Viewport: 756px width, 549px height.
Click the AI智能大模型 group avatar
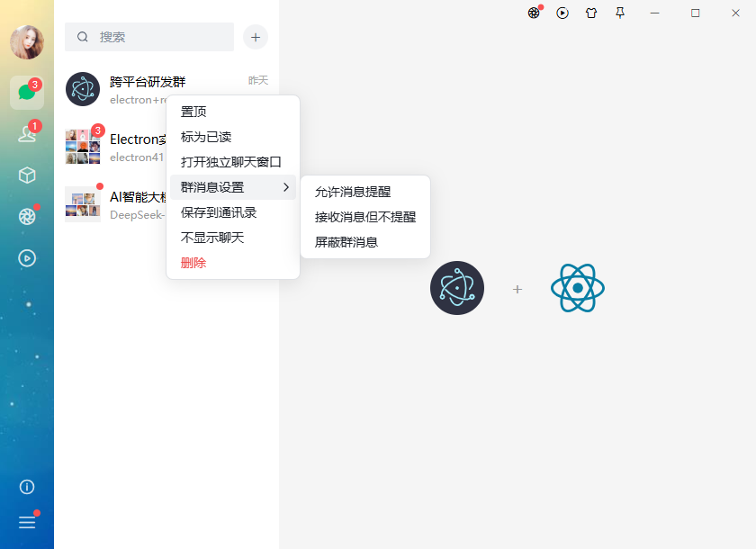point(83,204)
